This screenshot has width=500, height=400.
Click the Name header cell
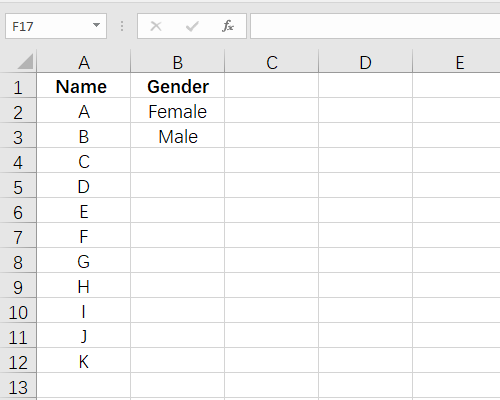[x=84, y=86]
